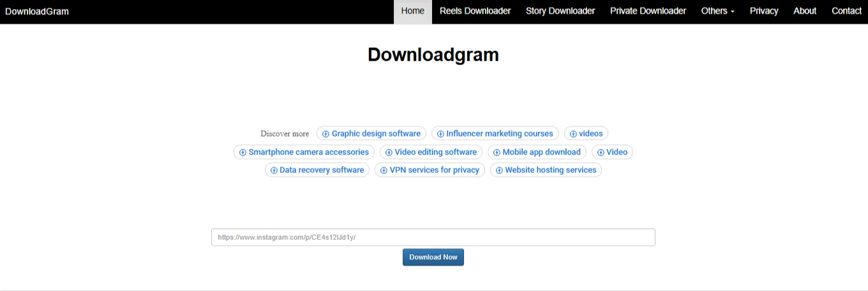The image size is (868, 291).
Task: Open the Privacy page
Action: click(x=764, y=11)
